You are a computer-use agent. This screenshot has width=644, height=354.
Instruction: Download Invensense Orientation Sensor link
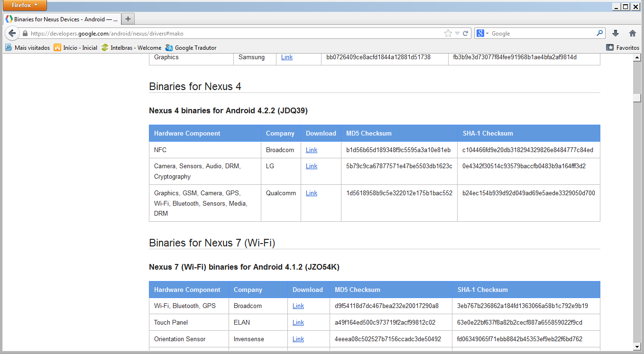click(298, 339)
